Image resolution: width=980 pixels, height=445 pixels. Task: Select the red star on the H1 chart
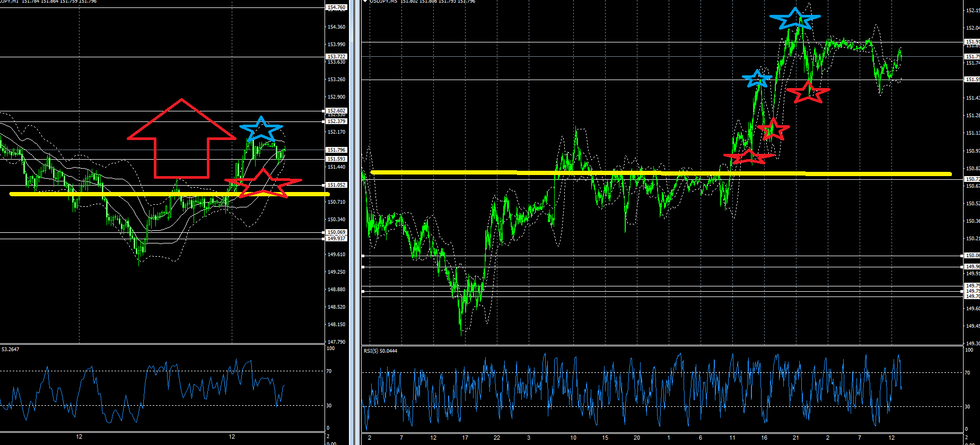pos(264,184)
